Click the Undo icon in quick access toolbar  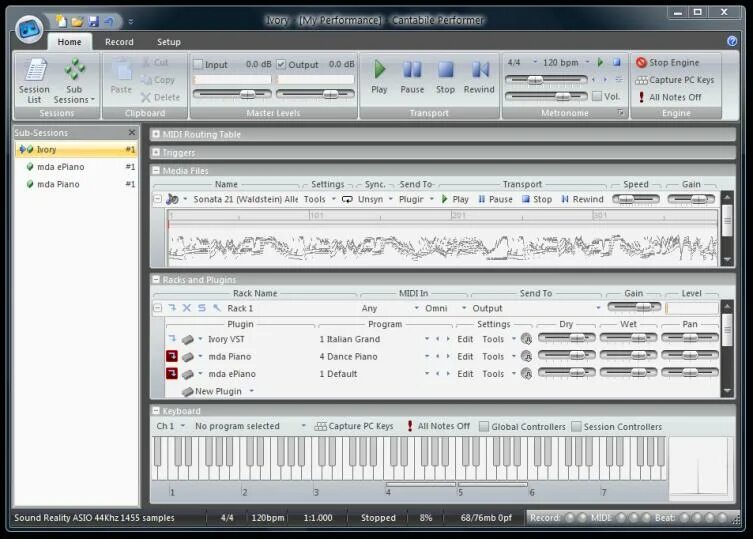[109, 21]
